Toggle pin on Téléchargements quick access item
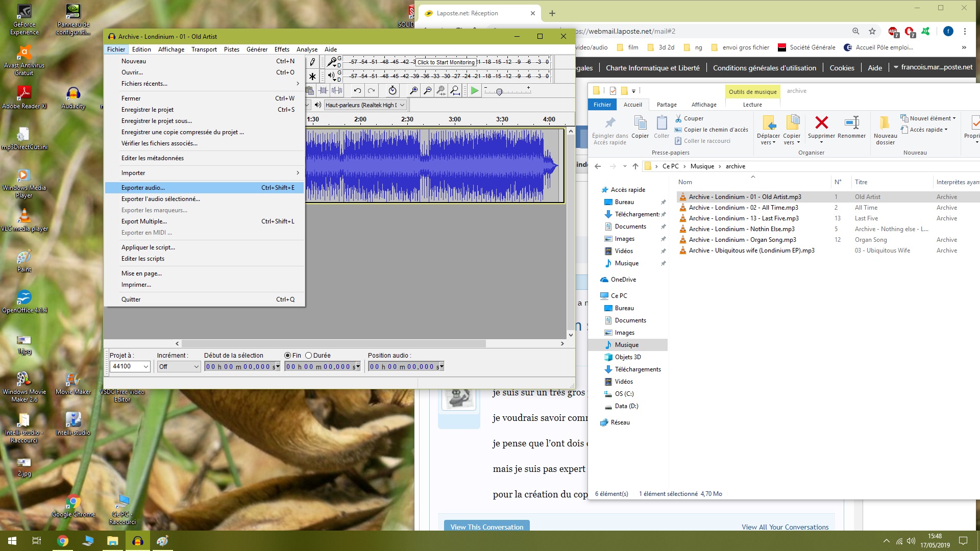980x551 pixels. coord(663,214)
